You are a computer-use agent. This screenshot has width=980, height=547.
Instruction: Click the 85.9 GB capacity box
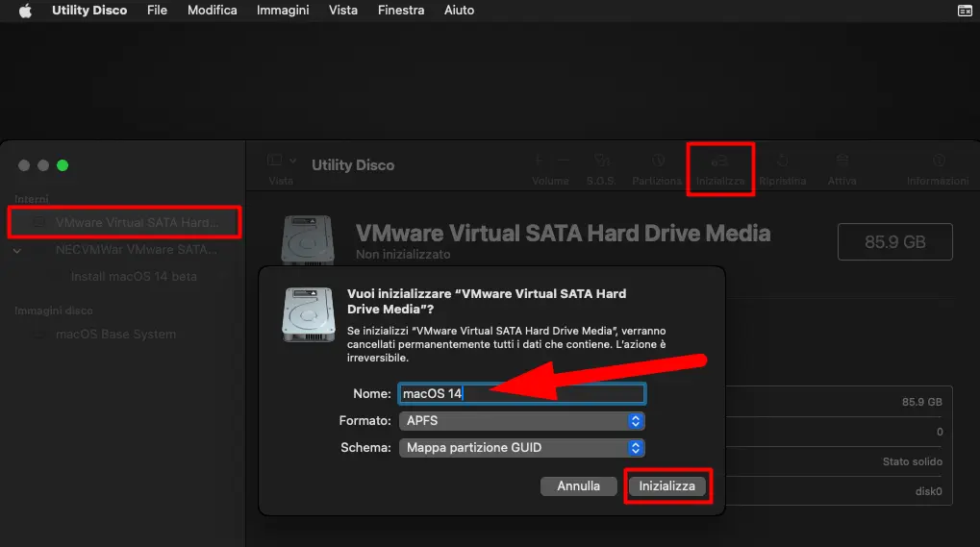pos(895,241)
